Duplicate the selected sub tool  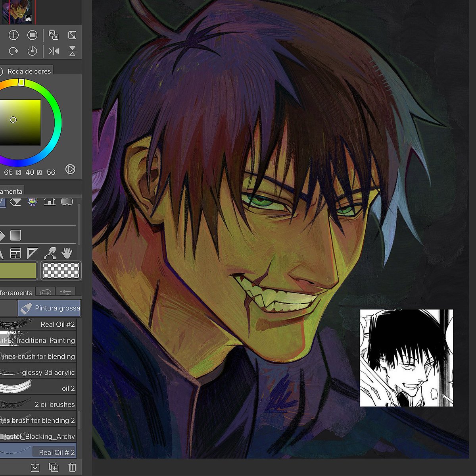click(54, 467)
